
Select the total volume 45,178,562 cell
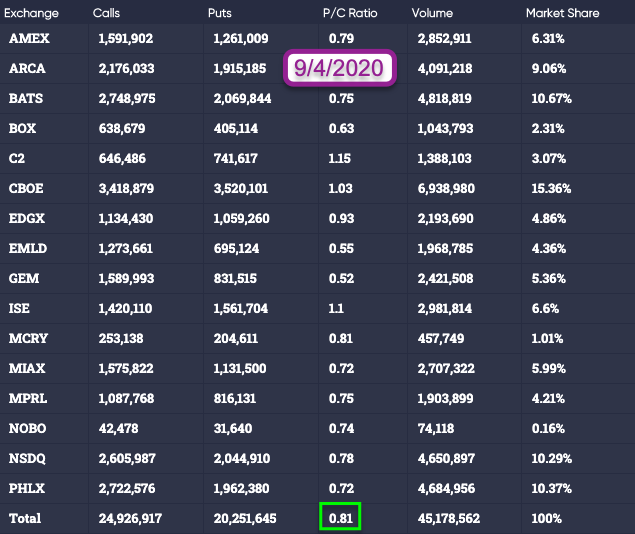pyautogui.click(x=452, y=518)
